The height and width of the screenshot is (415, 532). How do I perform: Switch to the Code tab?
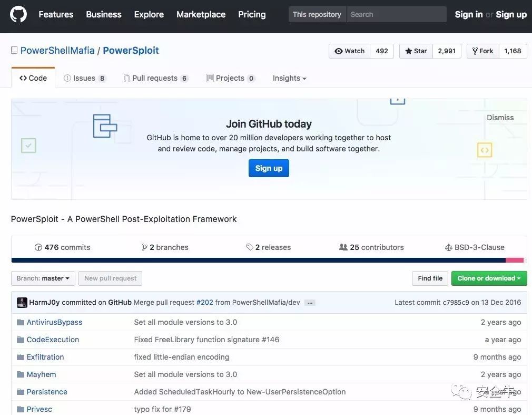coord(33,78)
